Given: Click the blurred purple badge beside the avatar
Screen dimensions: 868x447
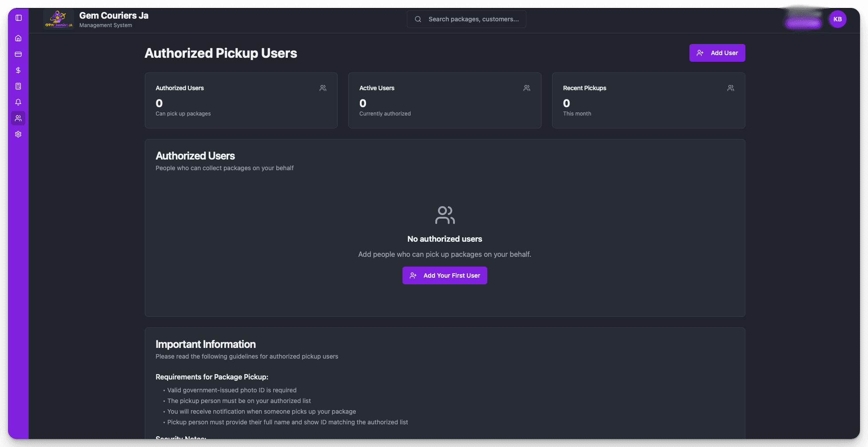Looking at the screenshot, I should point(803,23).
